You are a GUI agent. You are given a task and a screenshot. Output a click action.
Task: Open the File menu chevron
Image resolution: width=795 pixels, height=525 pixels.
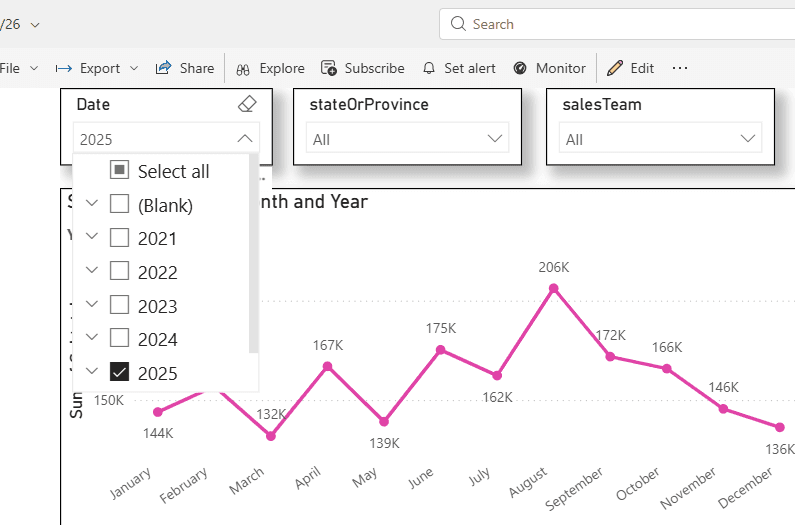34,68
